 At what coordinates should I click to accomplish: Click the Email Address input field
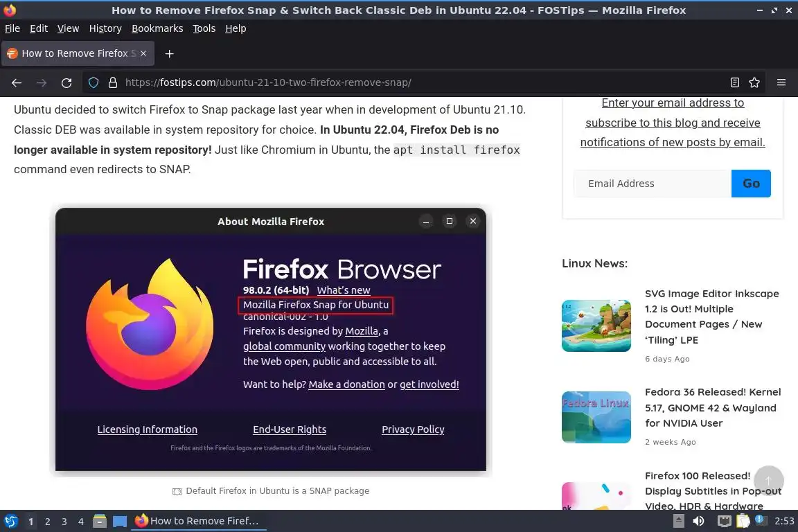click(653, 184)
